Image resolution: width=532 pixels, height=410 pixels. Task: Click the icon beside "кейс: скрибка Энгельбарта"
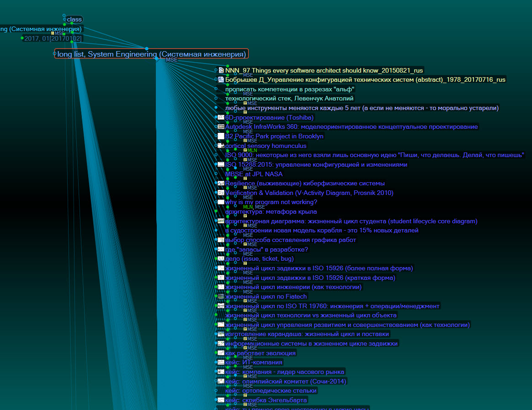[x=221, y=399]
